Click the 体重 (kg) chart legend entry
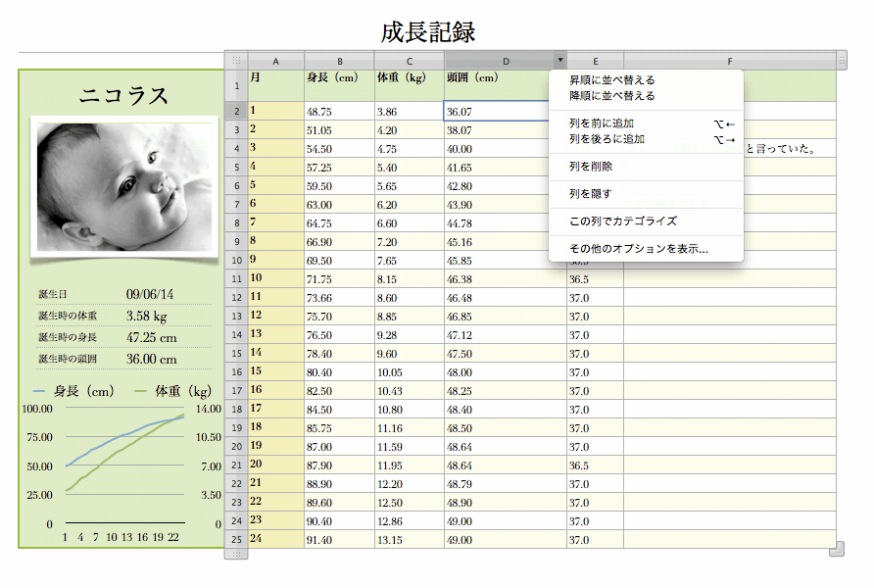The width and height of the screenshot is (874, 588). pyautogui.click(x=173, y=391)
